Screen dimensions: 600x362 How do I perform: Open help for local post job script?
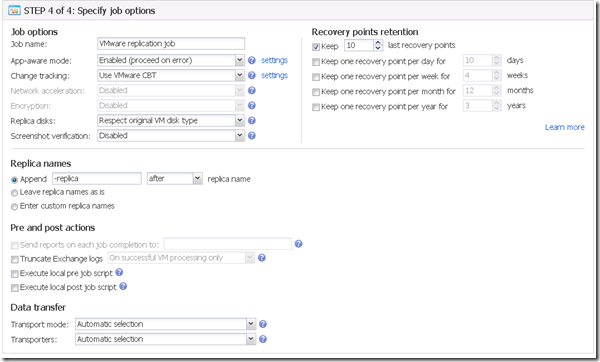123,286
